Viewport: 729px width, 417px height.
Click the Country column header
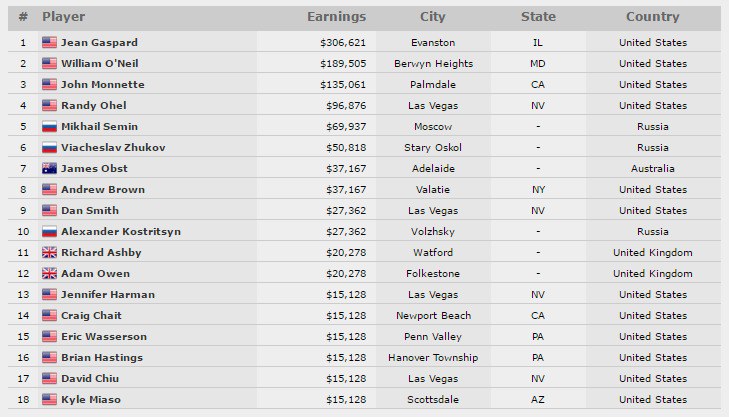[x=652, y=17]
